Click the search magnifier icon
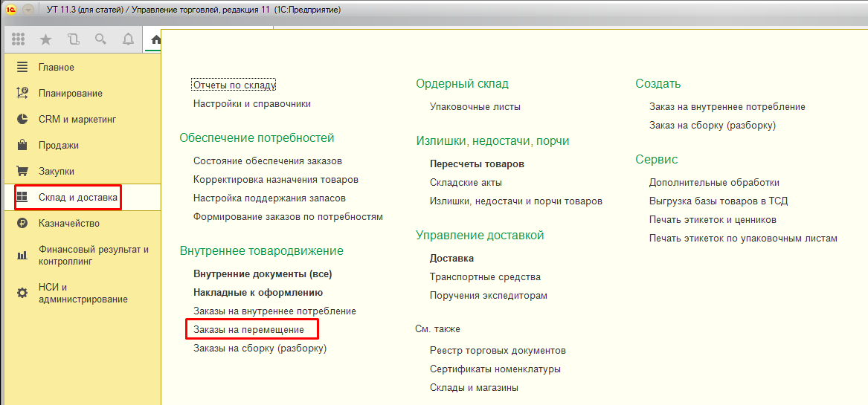Image resolution: width=868 pixels, height=405 pixels. [100, 39]
